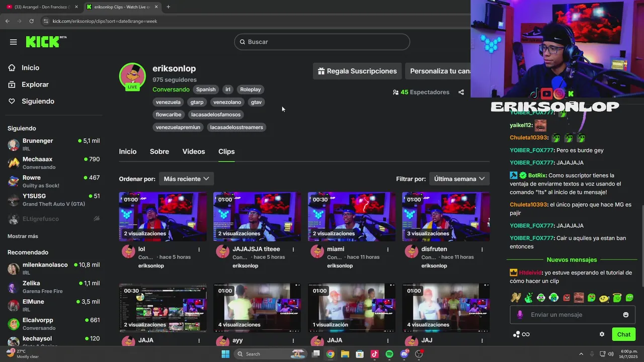Select the 'lacasadelosfamosos' tag
Image resolution: width=644 pixels, height=362 pixels.
click(216, 115)
